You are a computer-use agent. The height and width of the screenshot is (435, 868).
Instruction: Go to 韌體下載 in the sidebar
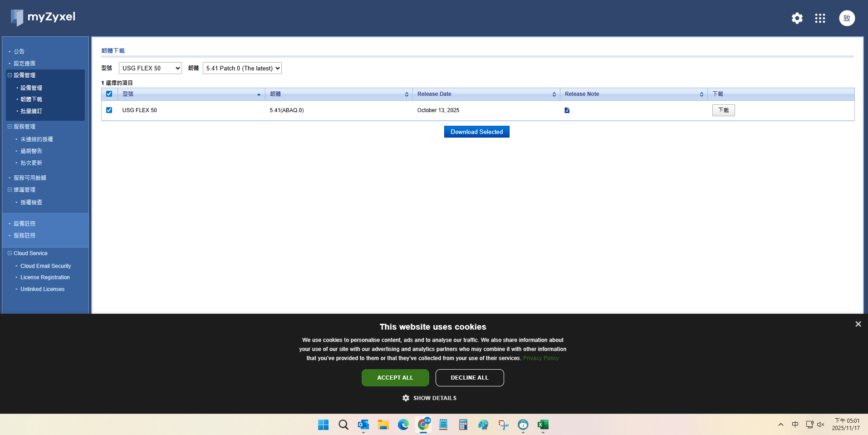pyautogui.click(x=31, y=99)
